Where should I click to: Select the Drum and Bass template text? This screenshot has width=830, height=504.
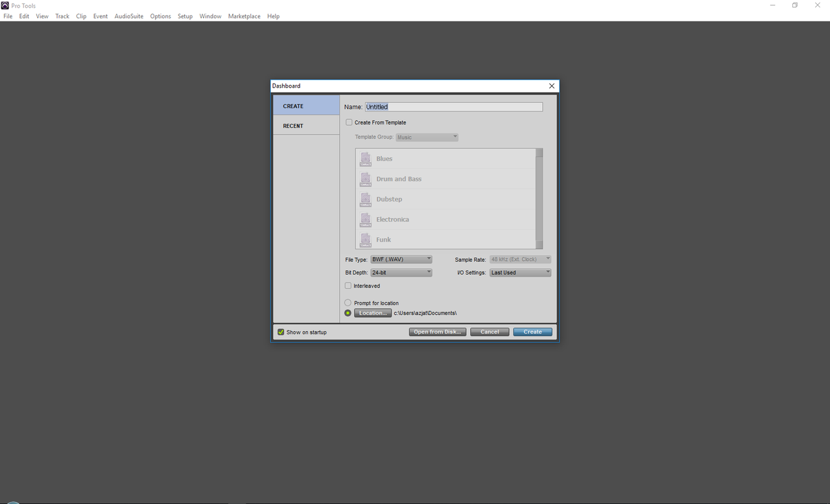(x=399, y=179)
